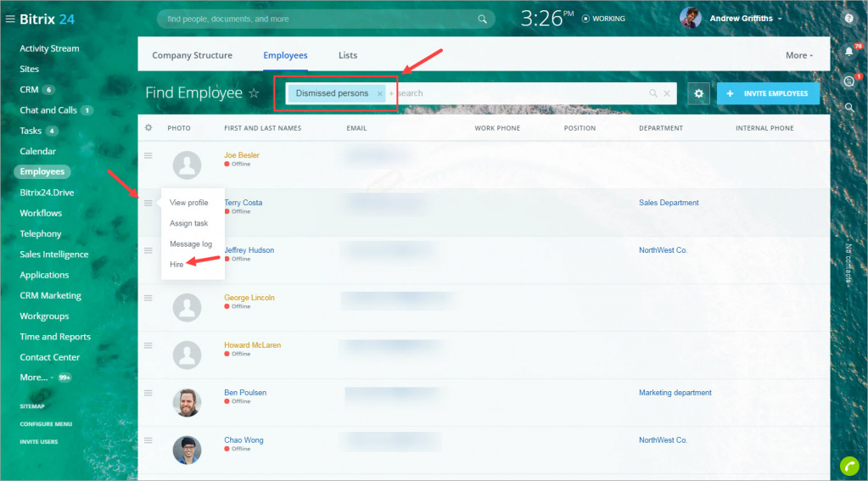The image size is (868, 481).
Task: Open Joe Besler's profile link
Action: (x=241, y=155)
